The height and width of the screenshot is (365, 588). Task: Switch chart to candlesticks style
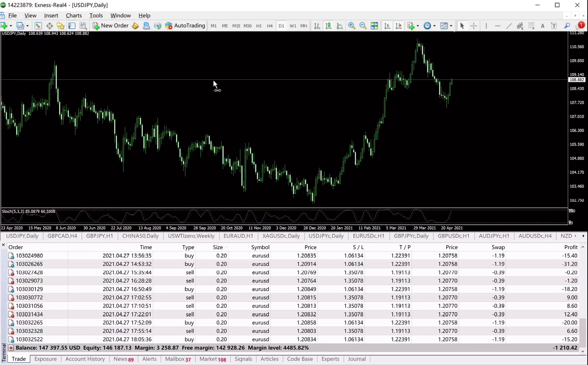click(x=328, y=26)
